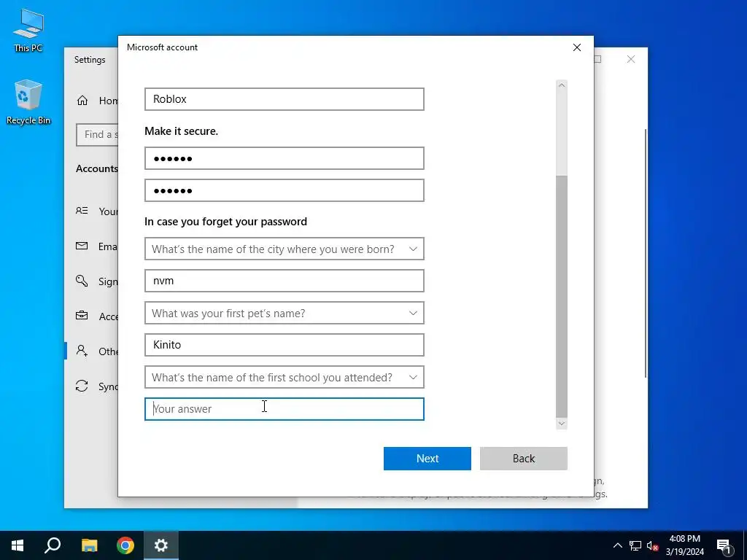Screen dimensions: 747x560
Task: Click muted volume tray icon
Action: pos(652,545)
